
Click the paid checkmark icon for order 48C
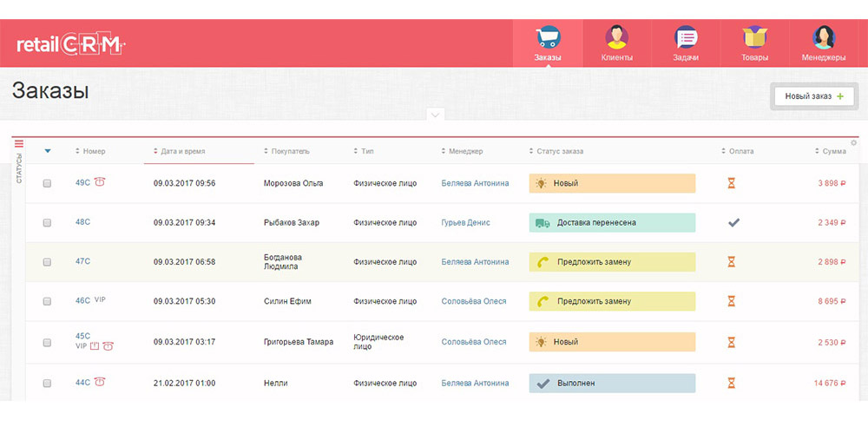(x=733, y=222)
